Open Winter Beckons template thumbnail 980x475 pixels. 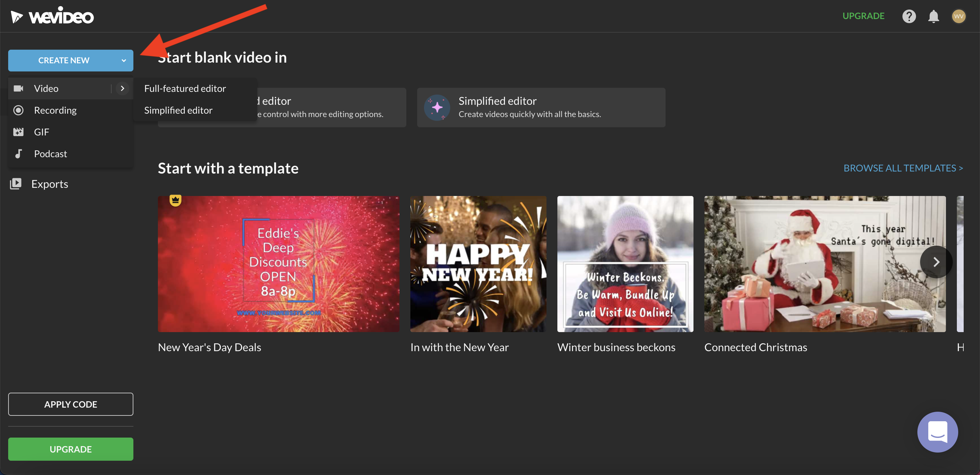[625, 264]
